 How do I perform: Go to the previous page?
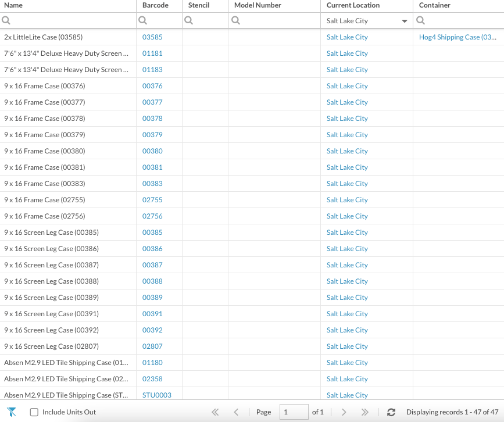[236, 412]
